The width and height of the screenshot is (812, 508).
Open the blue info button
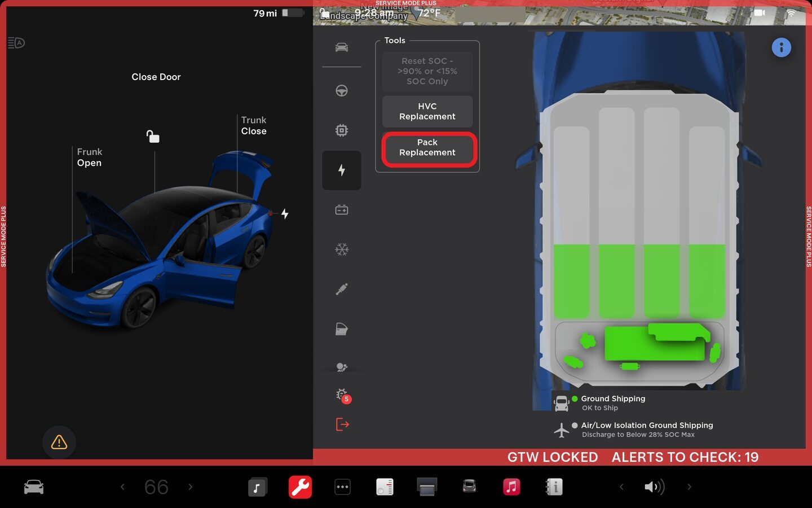click(781, 47)
